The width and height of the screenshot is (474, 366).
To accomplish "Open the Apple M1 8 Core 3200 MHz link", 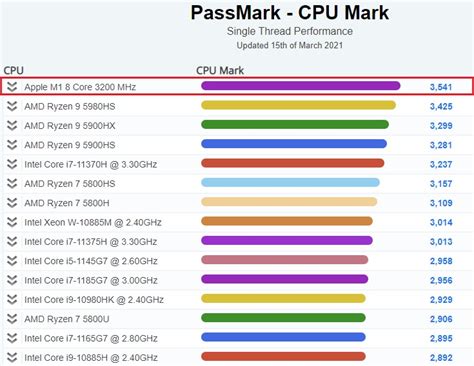I will [x=80, y=87].
